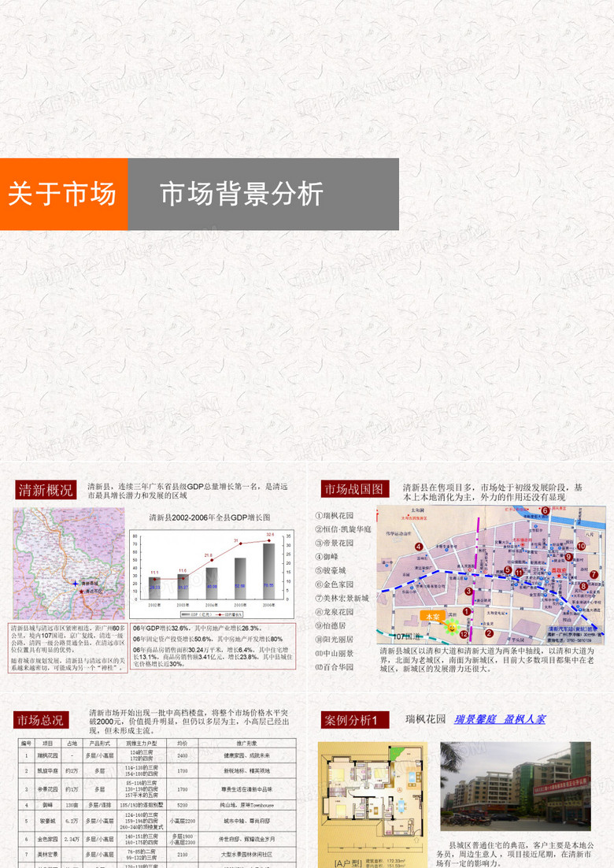Click the 瑞枫花园 title beside 案例分析1

tap(425, 719)
